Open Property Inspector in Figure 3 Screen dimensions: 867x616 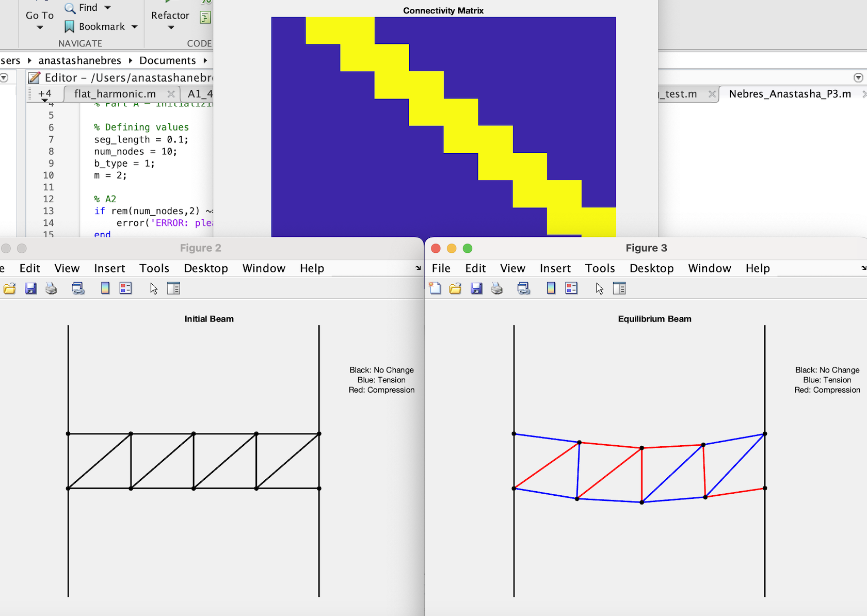pyautogui.click(x=619, y=288)
